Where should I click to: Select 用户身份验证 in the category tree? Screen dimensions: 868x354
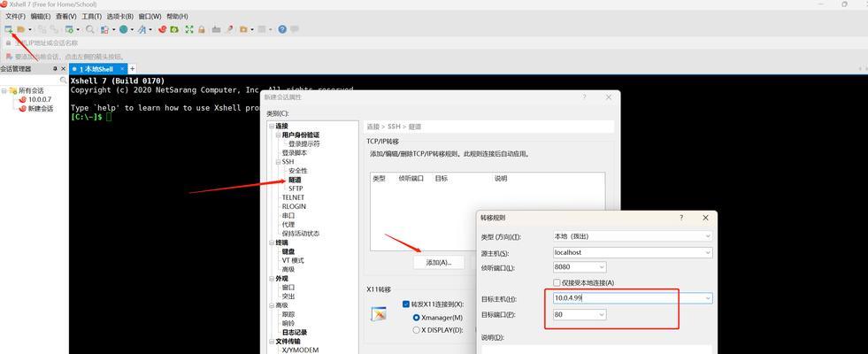tap(301, 135)
